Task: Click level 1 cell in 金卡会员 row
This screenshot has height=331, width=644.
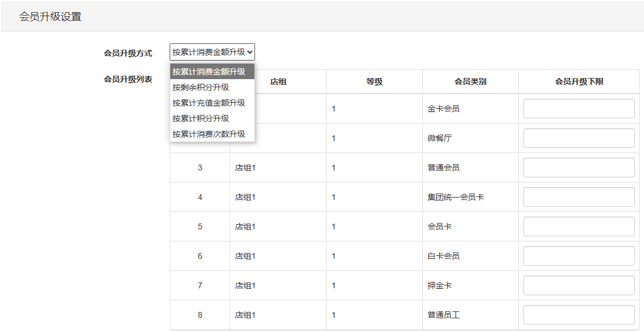Action: pyautogui.click(x=374, y=109)
